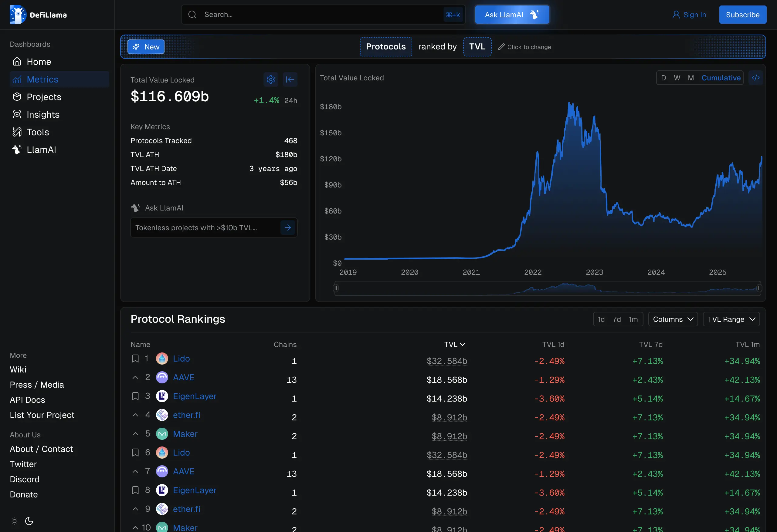Click the AAVE logo in row 2
This screenshot has width=777, height=532.
pyautogui.click(x=162, y=378)
